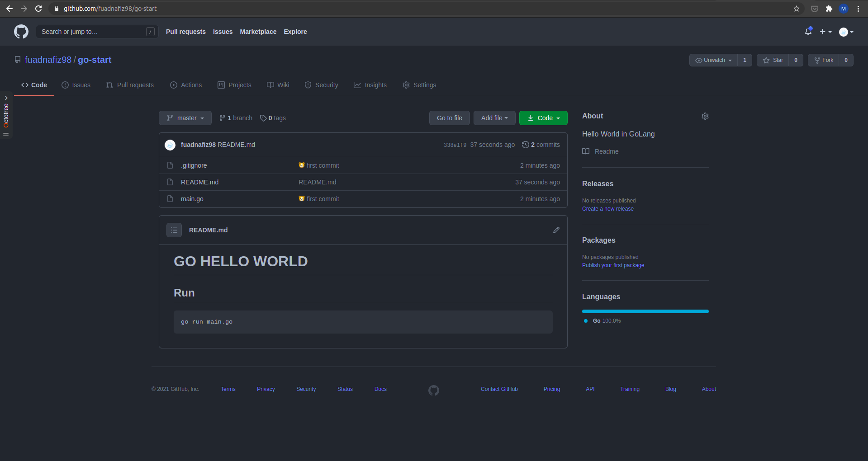The image size is (868, 461).
Task: Open the 2 commits history
Action: pyautogui.click(x=541, y=145)
